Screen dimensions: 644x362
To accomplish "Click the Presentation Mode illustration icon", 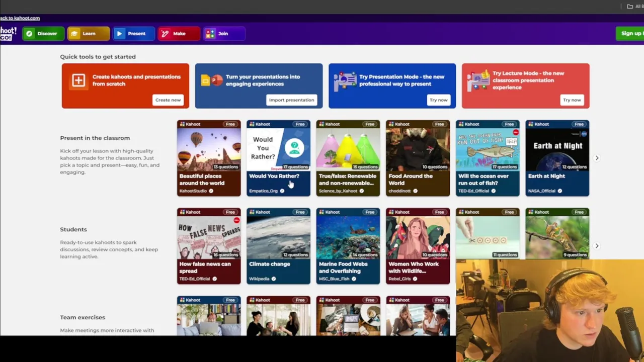I will (345, 80).
